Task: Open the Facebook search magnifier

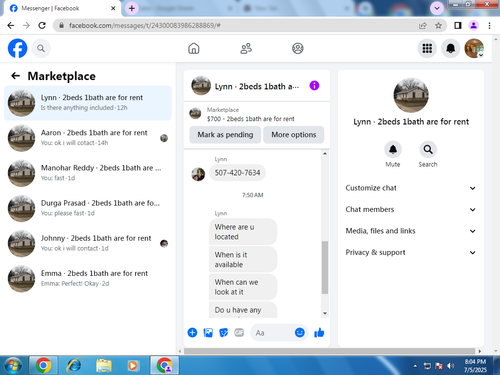Action: 41,49
